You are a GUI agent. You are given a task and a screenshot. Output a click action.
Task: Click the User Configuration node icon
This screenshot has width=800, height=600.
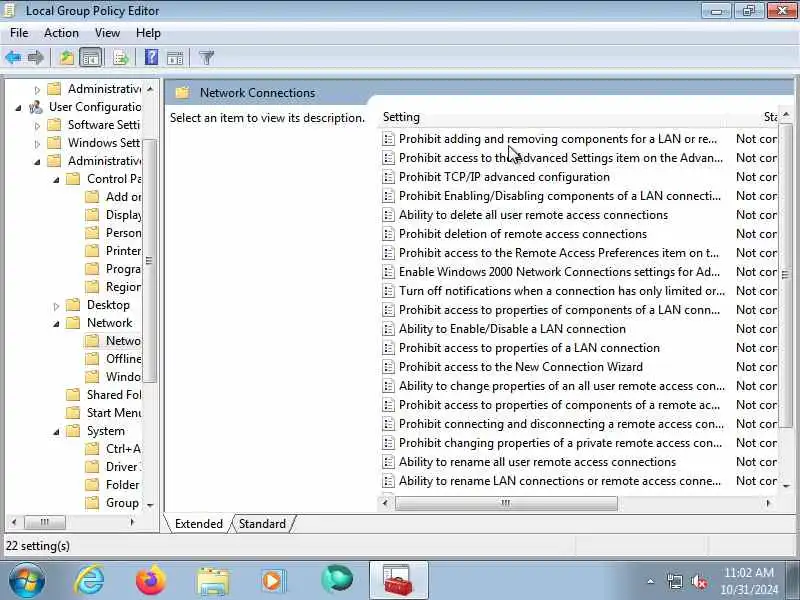tap(36, 107)
